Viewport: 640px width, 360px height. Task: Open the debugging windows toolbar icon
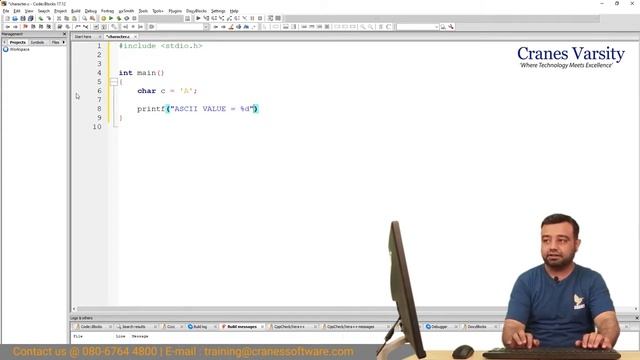(270, 18)
